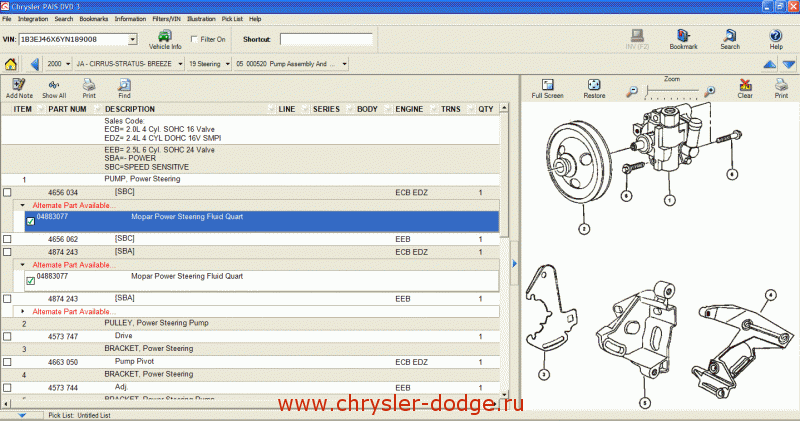Restore the illustration view
The width and height of the screenshot is (800, 421).
click(x=594, y=89)
